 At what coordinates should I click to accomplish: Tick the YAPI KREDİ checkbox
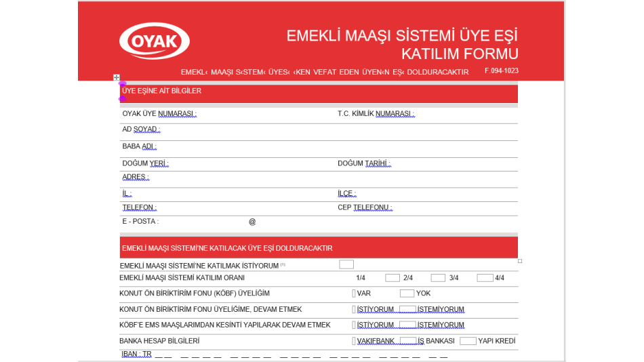pyautogui.click(x=468, y=340)
